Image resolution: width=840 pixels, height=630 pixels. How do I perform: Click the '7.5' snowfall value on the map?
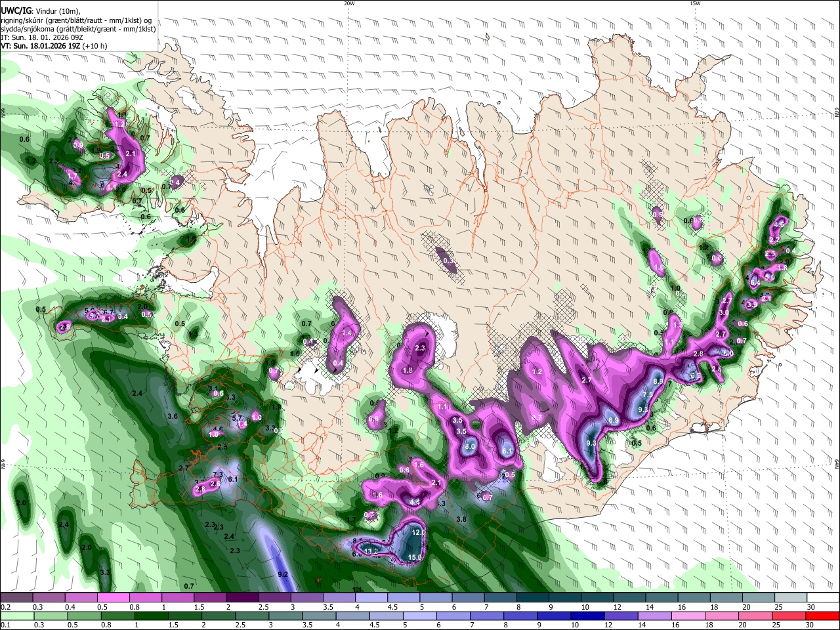tap(648, 394)
